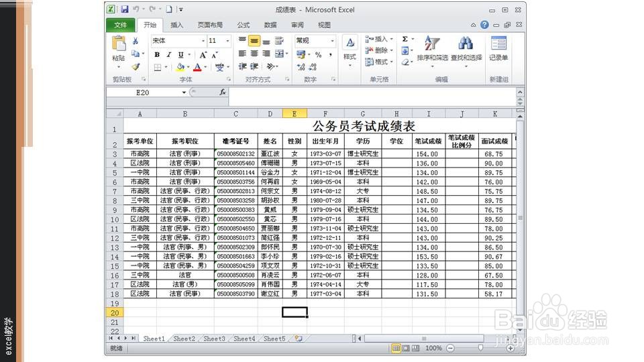
Task: Click the Font Color letter A icon
Action: tap(197, 67)
